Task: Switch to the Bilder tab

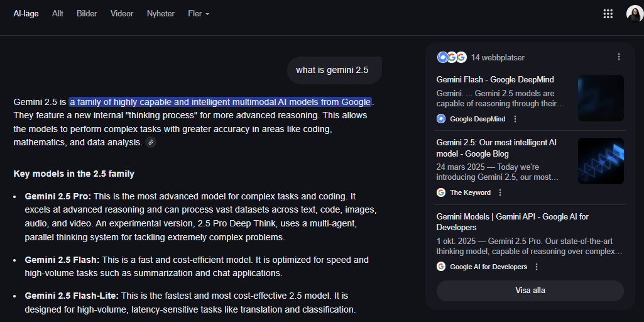Action: (x=87, y=14)
